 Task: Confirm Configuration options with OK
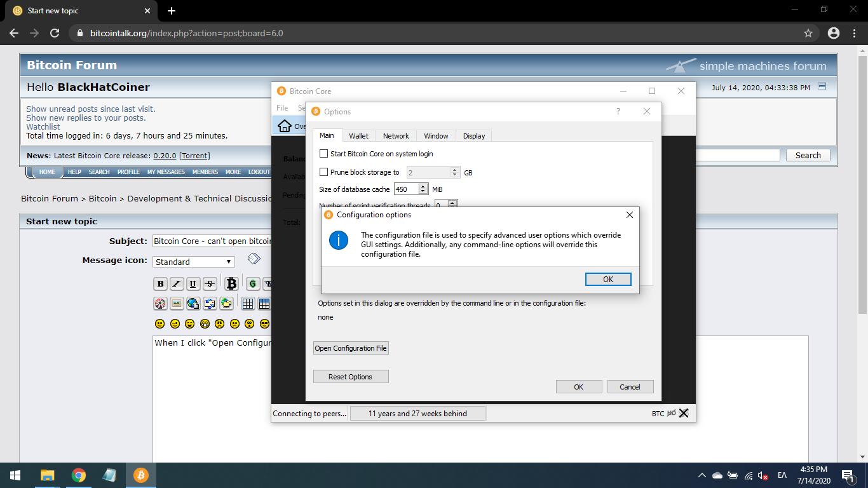click(608, 280)
